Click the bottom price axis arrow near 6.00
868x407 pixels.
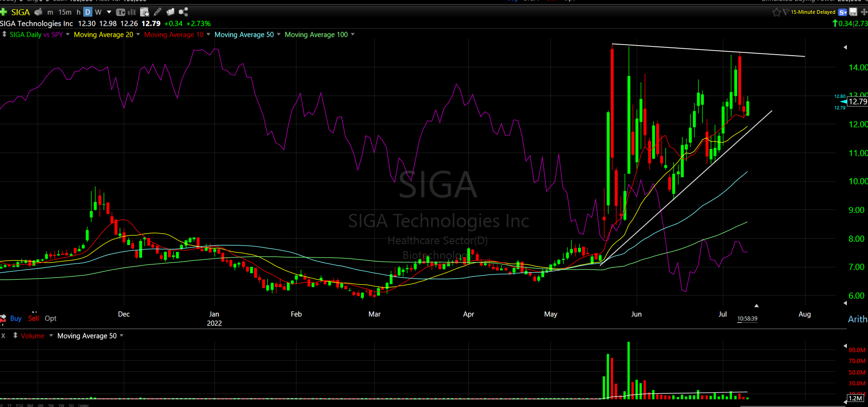[845, 303]
